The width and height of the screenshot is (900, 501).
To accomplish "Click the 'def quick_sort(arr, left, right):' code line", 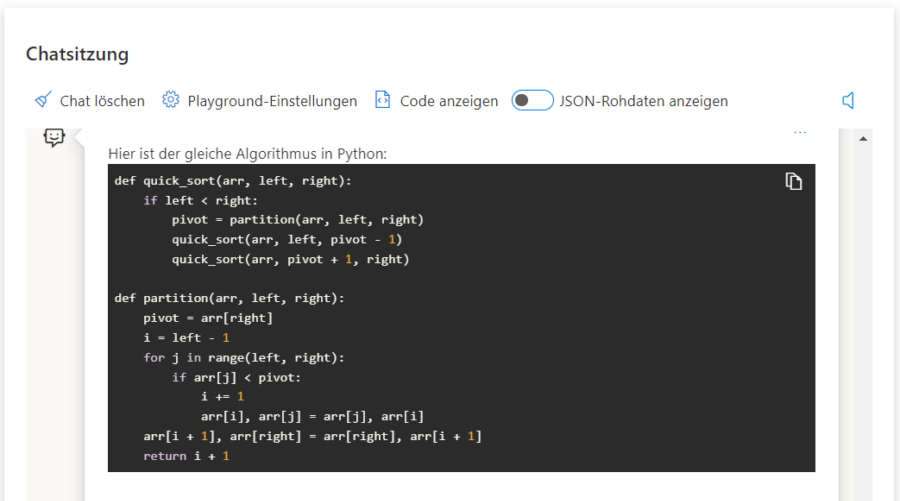I will pos(233,181).
